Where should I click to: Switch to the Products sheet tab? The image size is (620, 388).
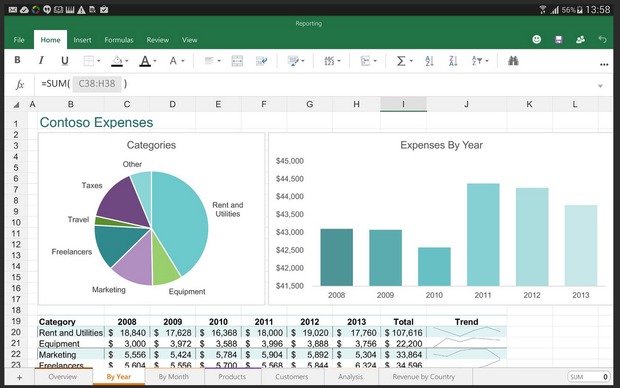(x=232, y=377)
